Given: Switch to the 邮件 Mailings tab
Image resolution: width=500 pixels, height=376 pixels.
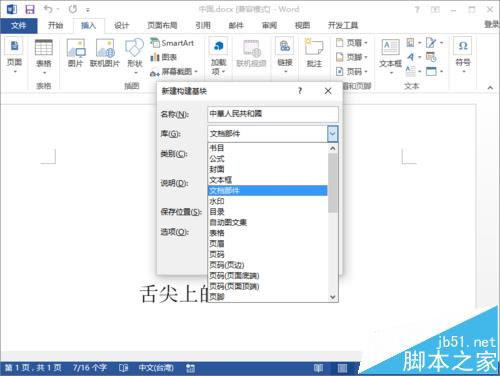Looking at the screenshot, I should point(236,25).
